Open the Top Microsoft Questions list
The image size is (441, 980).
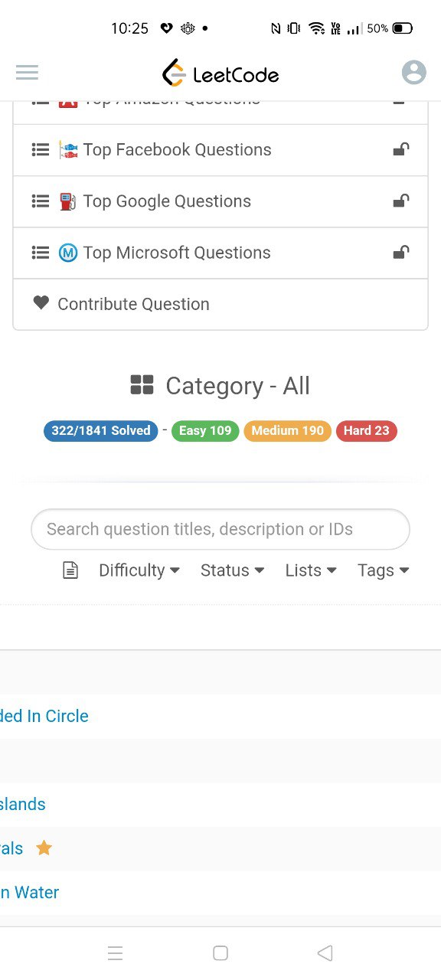pos(220,253)
